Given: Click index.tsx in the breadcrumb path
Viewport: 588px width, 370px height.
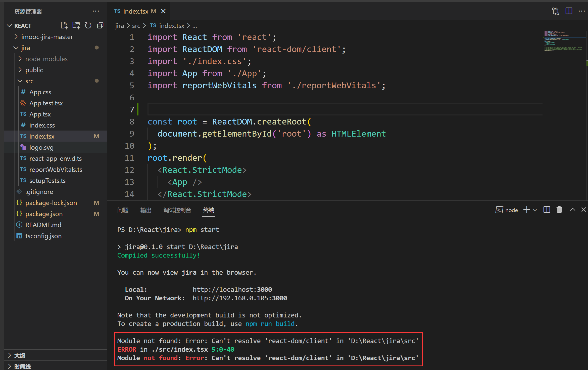Looking at the screenshot, I should (x=167, y=26).
